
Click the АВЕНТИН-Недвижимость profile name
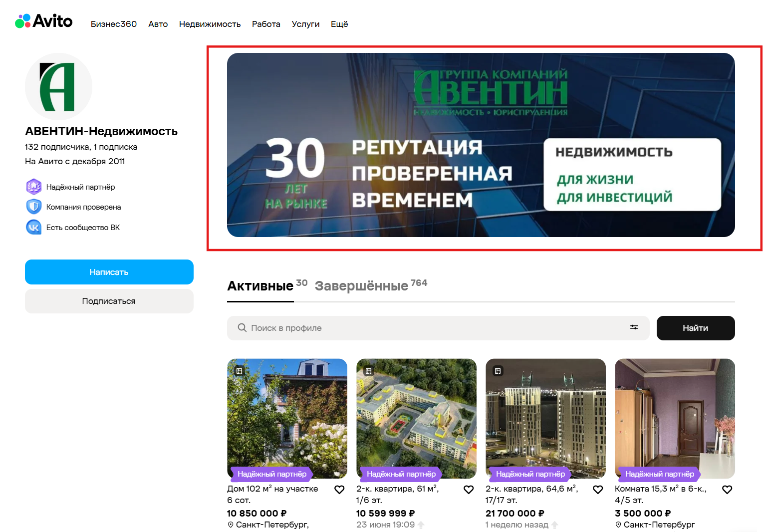tap(101, 131)
